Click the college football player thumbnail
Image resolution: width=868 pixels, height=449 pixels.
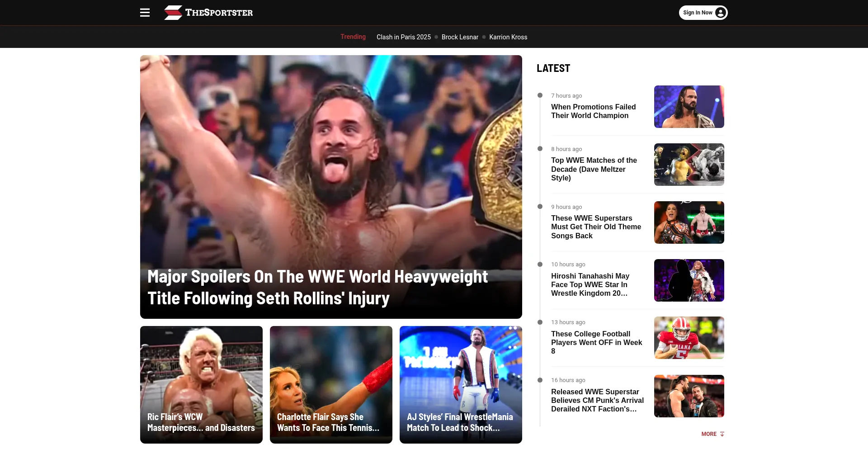[x=689, y=338]
